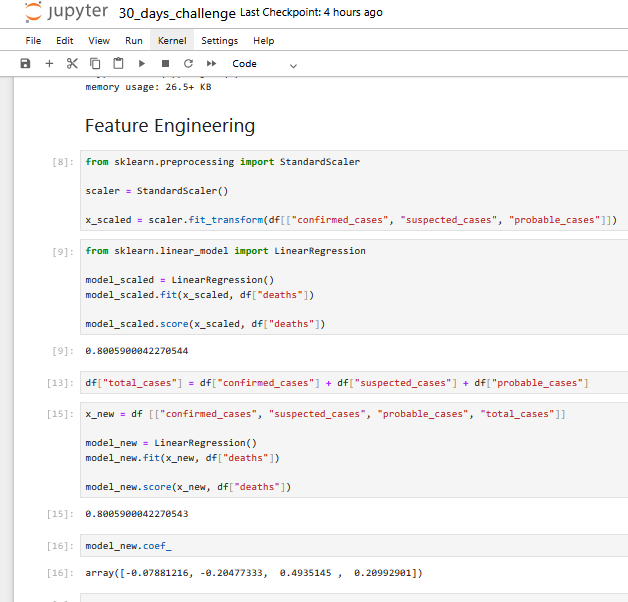Insert a new cell with plus icon

pyautogui.click(x=49, y=63)
